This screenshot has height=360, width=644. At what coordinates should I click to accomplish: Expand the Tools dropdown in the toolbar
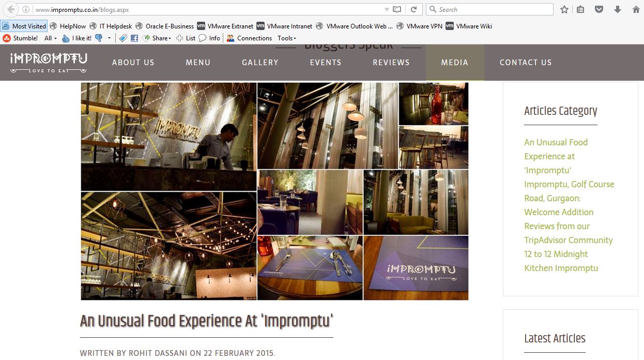point(287,38)
